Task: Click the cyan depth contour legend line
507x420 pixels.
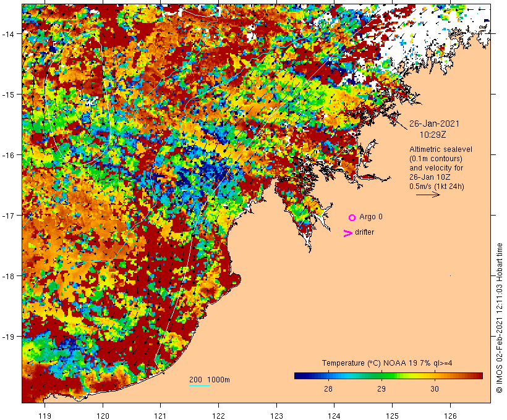Action: (199, 386)
